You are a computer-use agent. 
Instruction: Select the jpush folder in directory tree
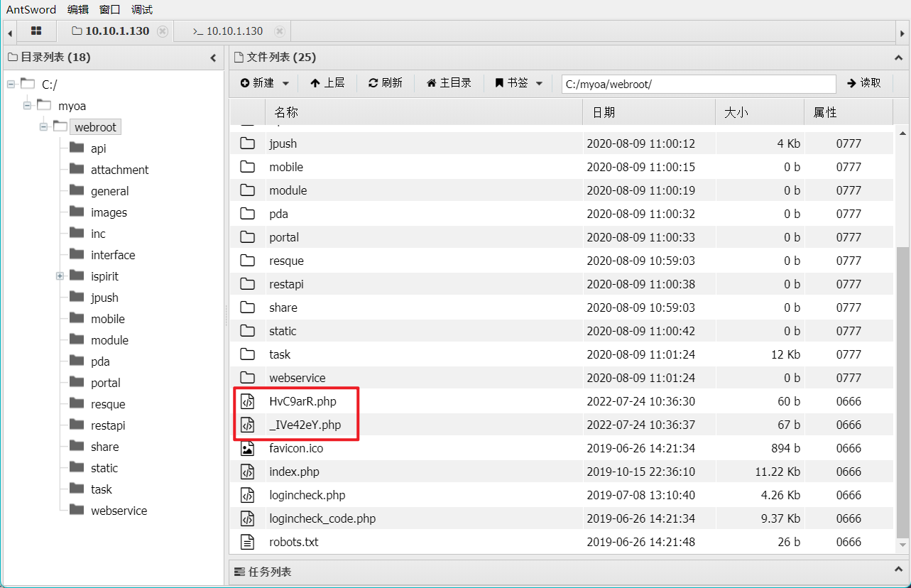104,298
